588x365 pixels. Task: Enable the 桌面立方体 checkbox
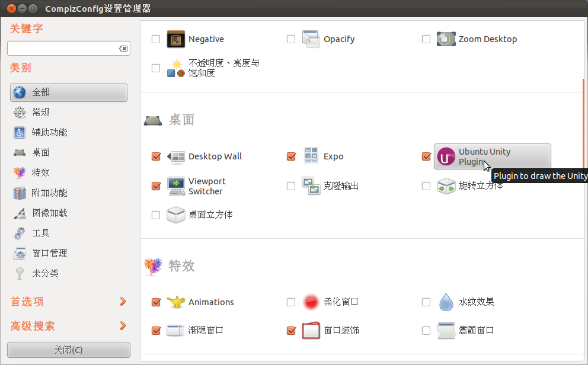[x=156, y=215]
